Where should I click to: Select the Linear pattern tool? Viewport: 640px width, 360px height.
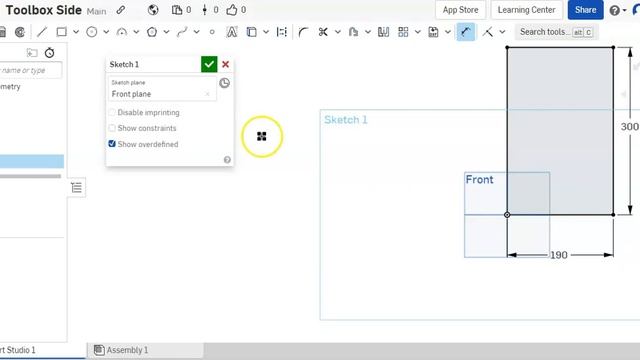click(403, 32)
